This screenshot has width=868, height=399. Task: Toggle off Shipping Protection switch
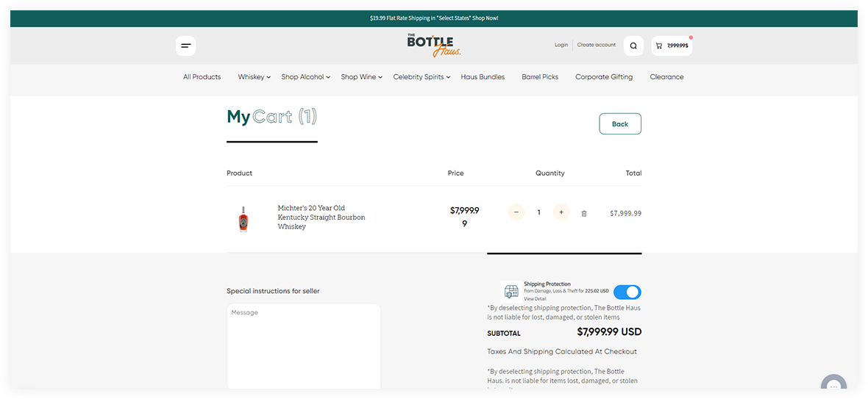coord(627,292)
